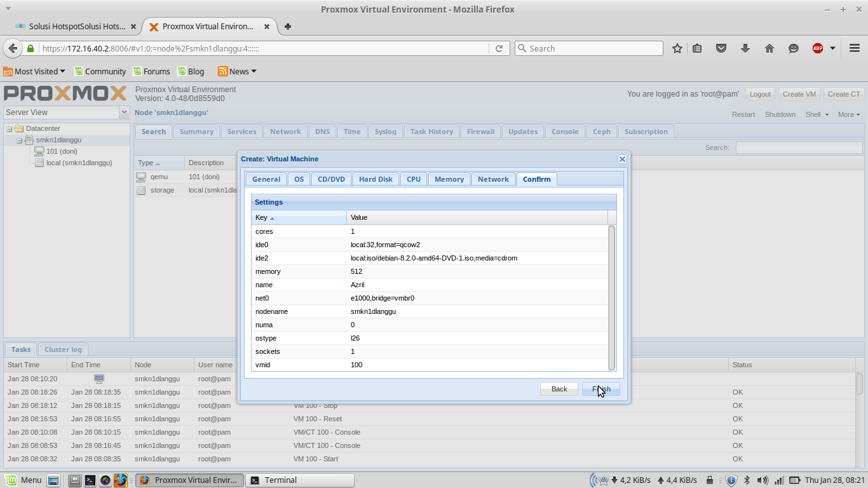Click the 101 (doni) VM monitor icon
Screen dimensions: 868x488
tap(39, 151)
